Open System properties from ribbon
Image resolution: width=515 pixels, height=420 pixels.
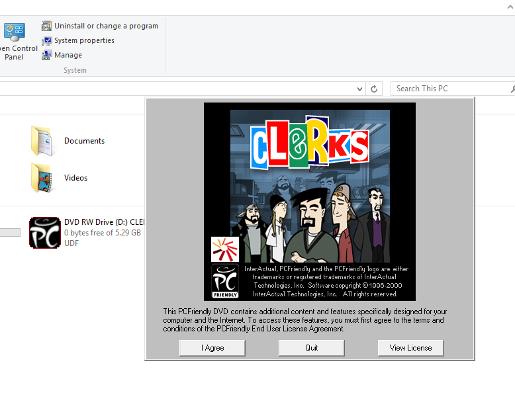[85, 40]
